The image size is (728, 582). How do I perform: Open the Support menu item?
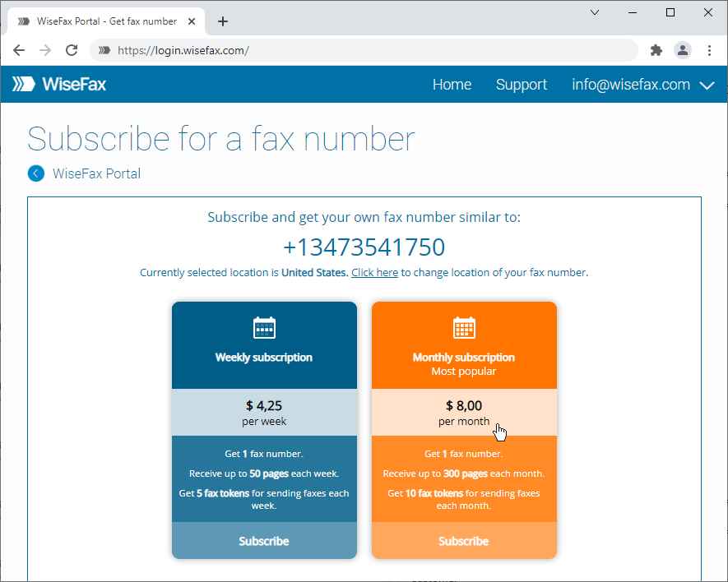521,85
